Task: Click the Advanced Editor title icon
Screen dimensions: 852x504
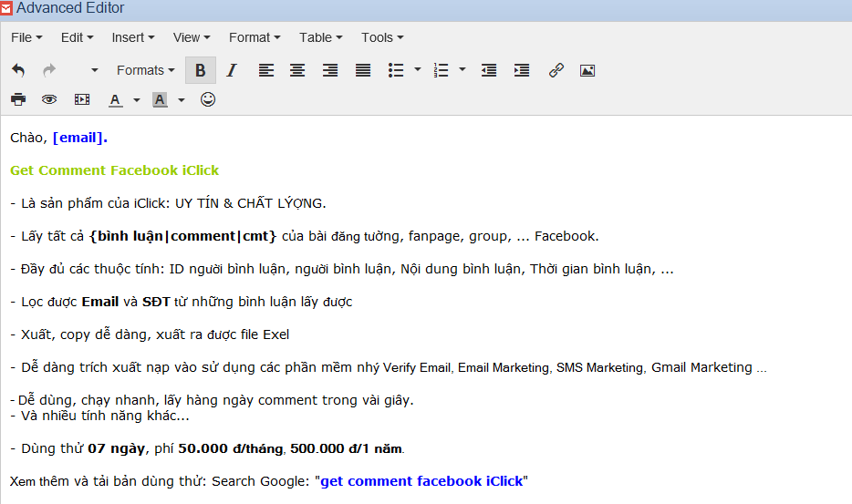Action: 6,8
